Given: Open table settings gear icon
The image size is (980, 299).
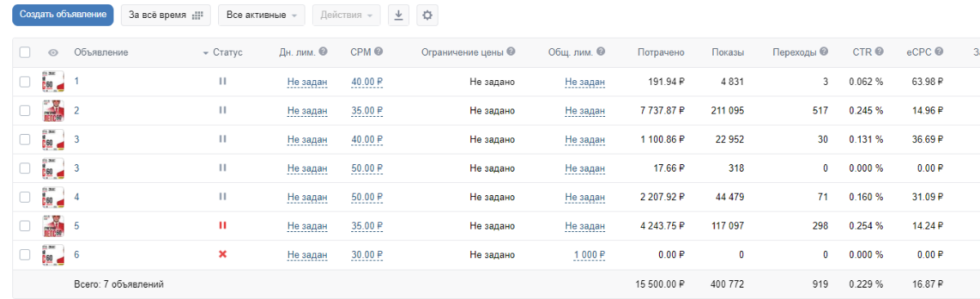Looking at the screenshot, I should 427,16.
